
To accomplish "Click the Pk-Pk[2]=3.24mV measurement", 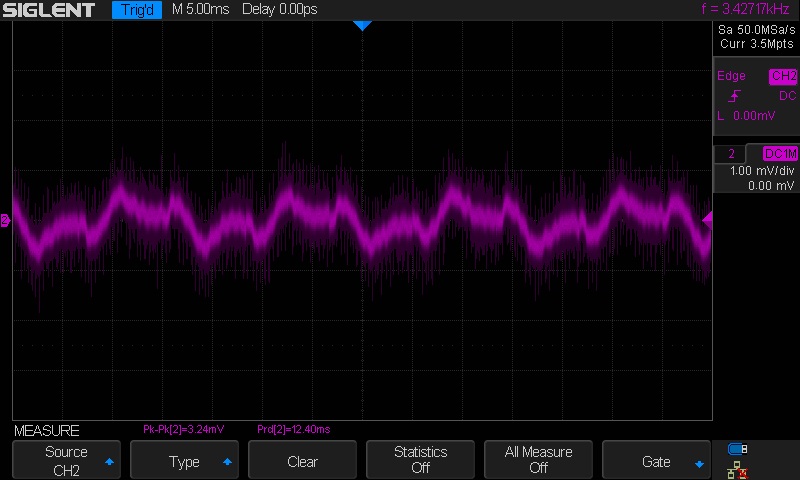I will [x=184, y=430].
